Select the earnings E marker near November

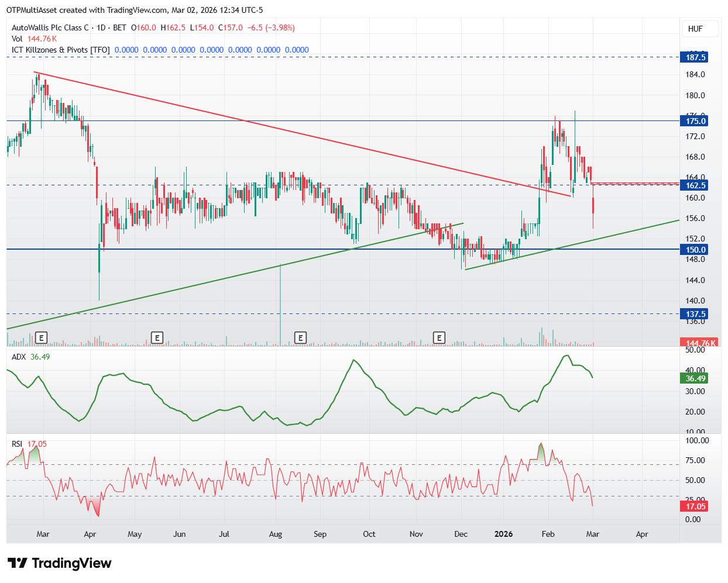click(x=439, y=337)
